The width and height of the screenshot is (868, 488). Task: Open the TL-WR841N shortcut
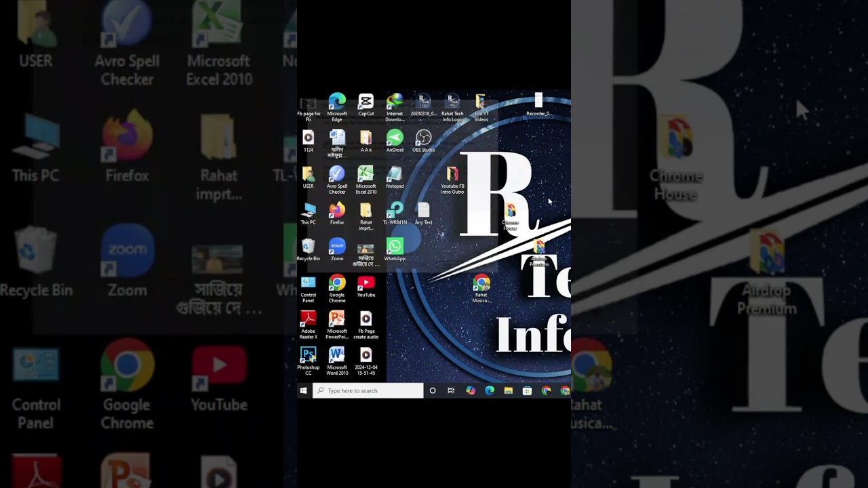395,213
